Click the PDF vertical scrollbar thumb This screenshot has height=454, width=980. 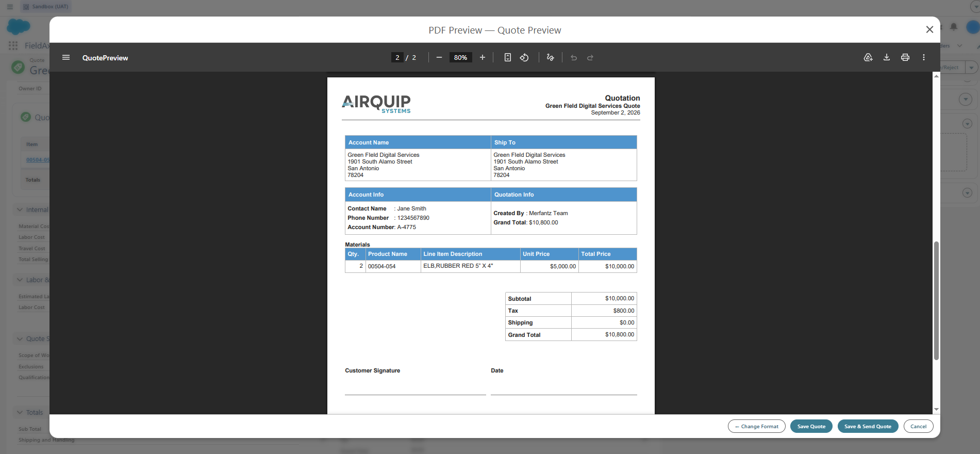tap(936, 301)
